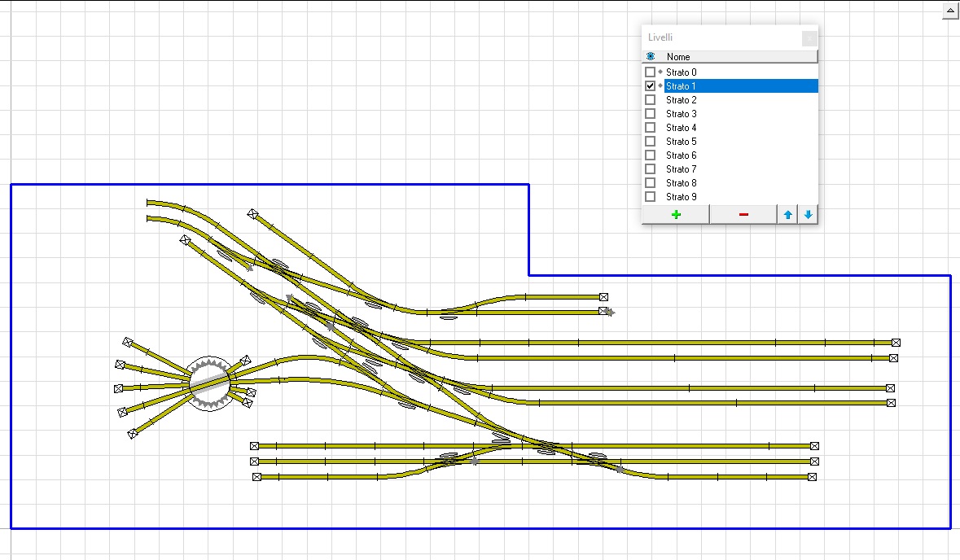The width and height of the screenshot is (960, 560).
Task: Add a new layer with green plus
Action: [x=675, y=215]
